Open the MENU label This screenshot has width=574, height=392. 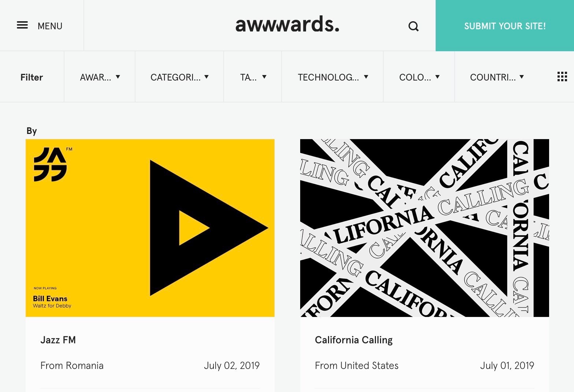pos(50,26)
